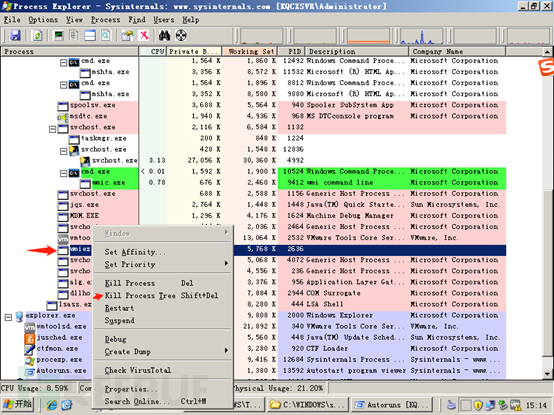Image resolution: width=554 pixels, height=415 pixels.
Task: Open the Help menu
Action: click(x=191, y=20)
